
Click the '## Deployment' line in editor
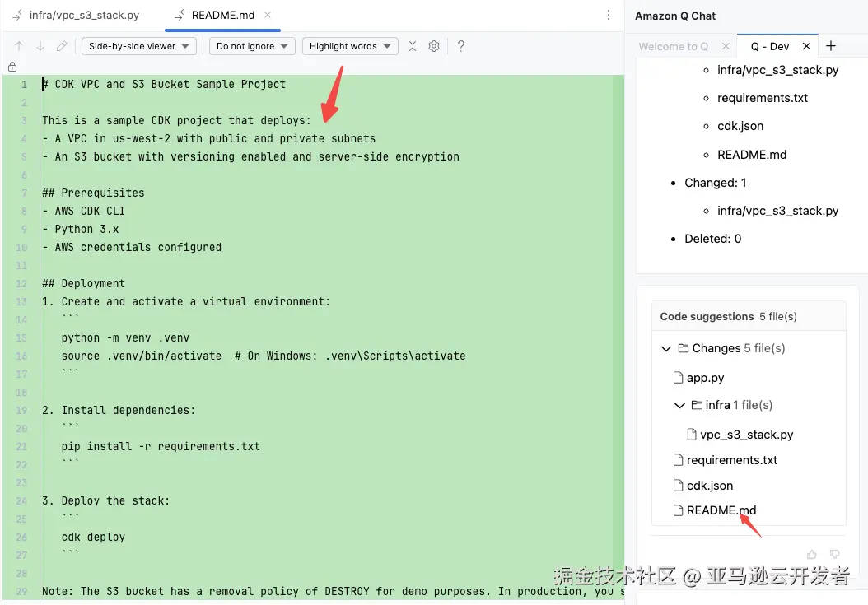pos(84,283)
